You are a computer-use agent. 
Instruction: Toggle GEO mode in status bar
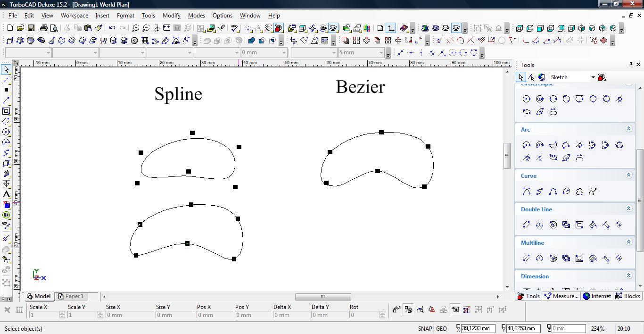point(442,329)
